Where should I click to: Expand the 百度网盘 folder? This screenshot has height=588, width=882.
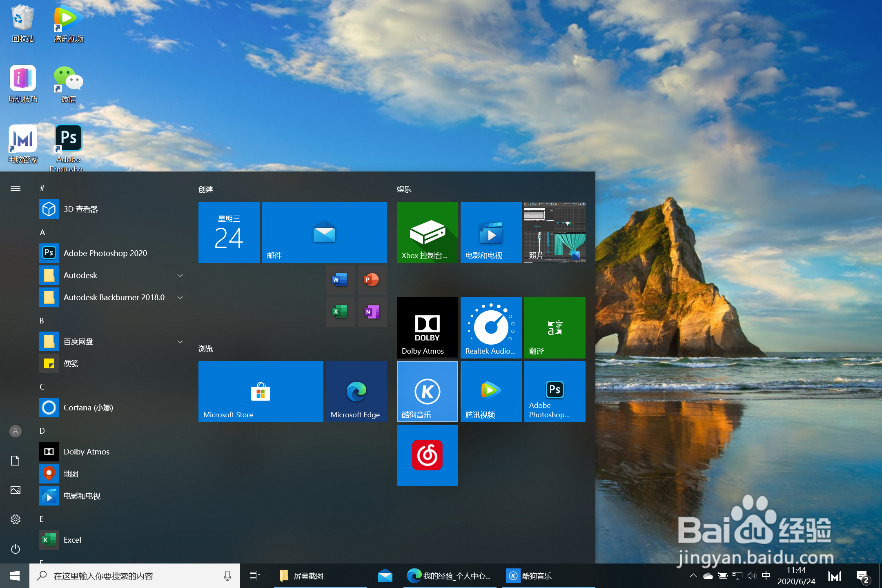[180, 341]
